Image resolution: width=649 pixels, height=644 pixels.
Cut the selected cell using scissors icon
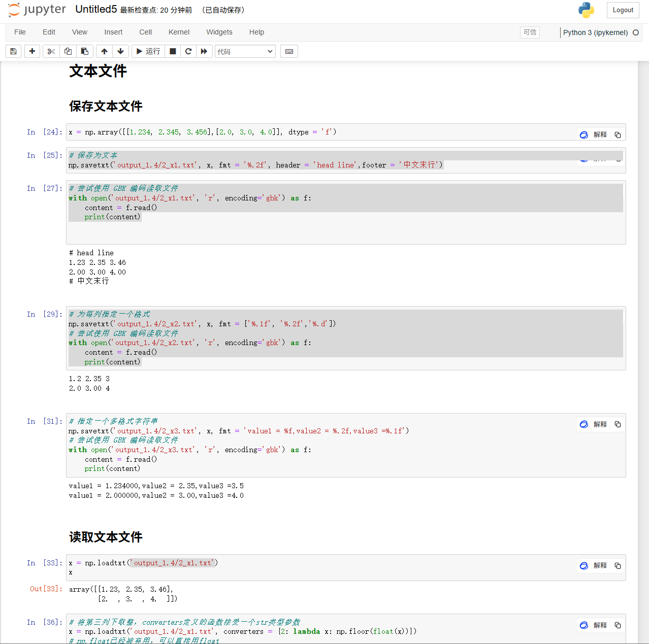point(51,51)
